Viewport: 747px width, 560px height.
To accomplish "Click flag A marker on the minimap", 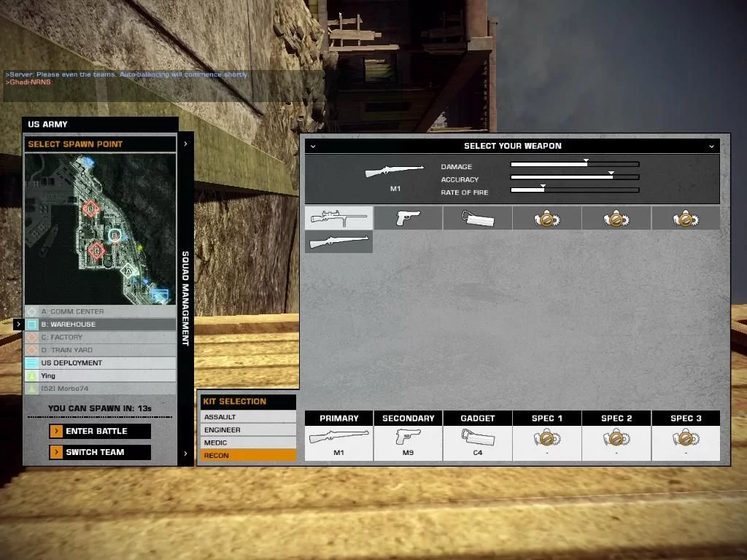I will tap(128, 271).
